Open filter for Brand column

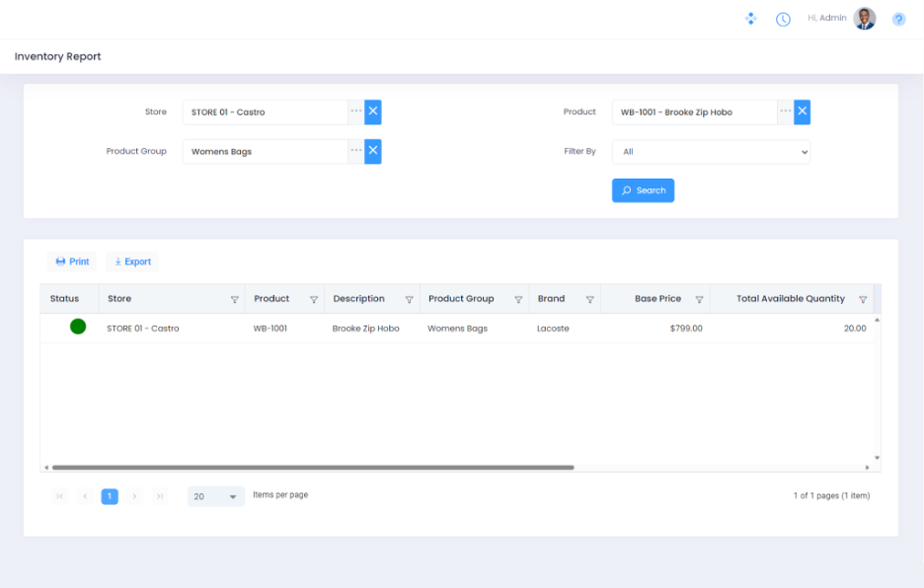589,299
